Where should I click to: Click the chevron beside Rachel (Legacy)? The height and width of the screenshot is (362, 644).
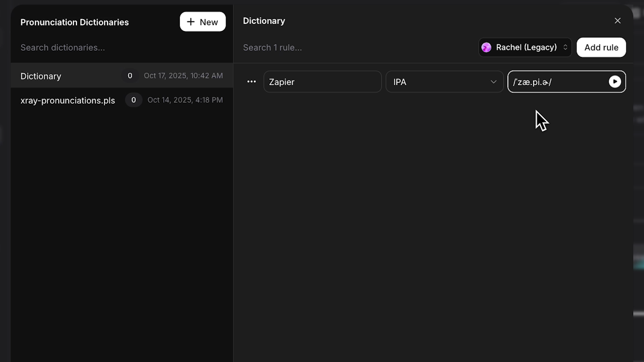[566, 47]
